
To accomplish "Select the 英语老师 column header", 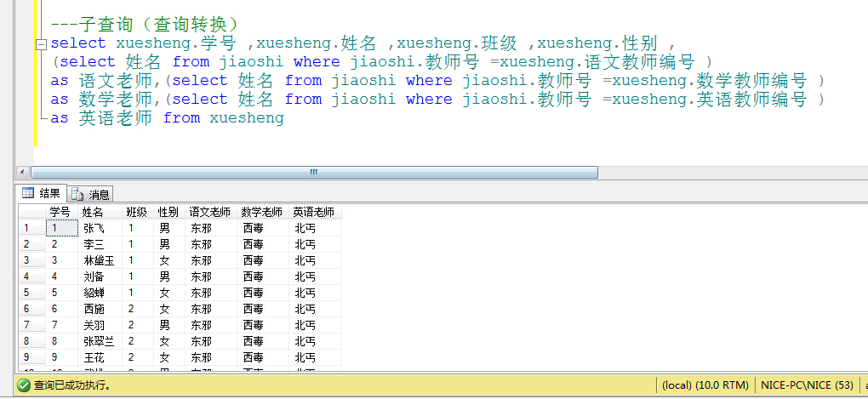I will coord(314,212).
